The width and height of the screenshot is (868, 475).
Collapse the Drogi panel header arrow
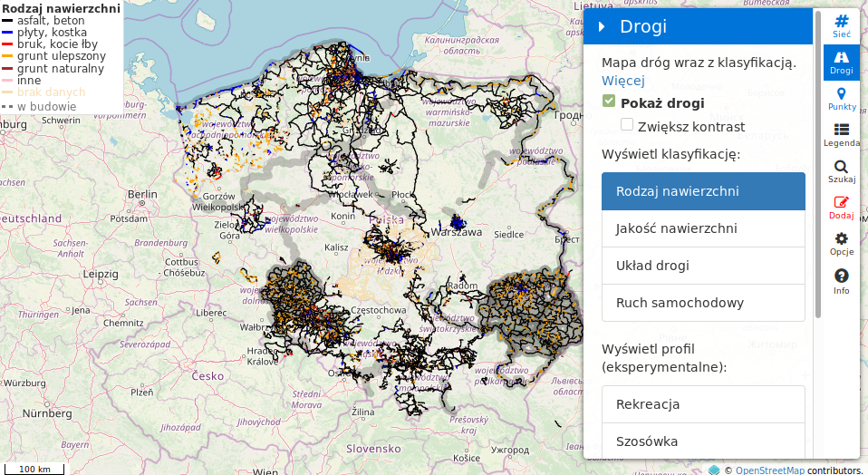coord(602,27)
